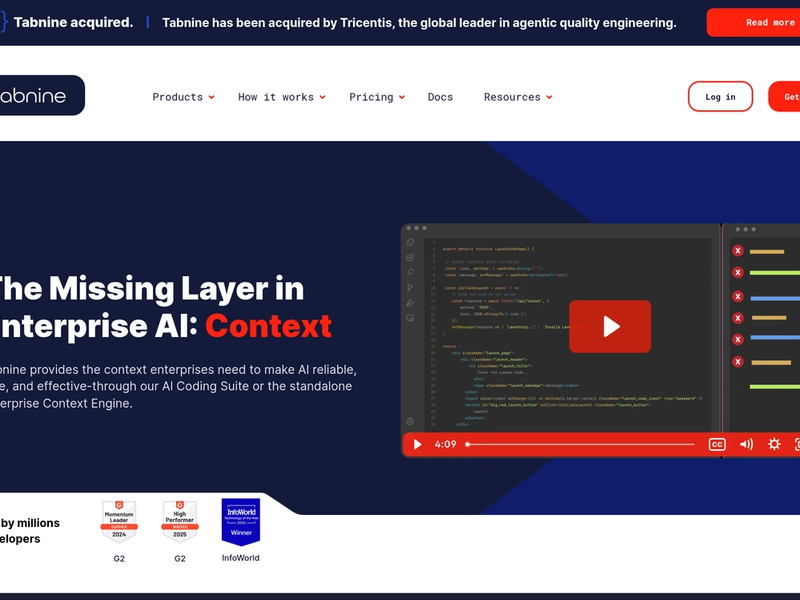Click the 'Tabnine acquired.' banner text
The height and width of the screenshot is (600, 800).
73,22
